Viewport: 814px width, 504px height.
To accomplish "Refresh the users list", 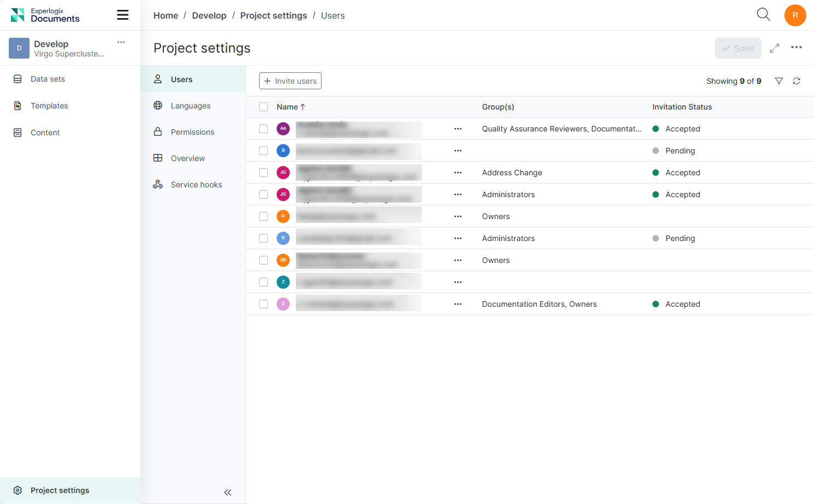I will [x=796, y=81].
